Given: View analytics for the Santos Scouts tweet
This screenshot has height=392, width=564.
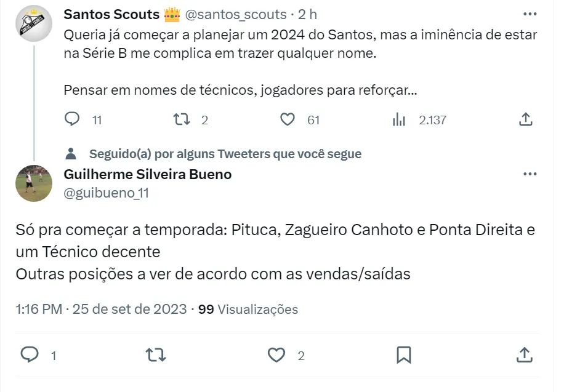Looking at the screenshot, I should coord(399,119).
